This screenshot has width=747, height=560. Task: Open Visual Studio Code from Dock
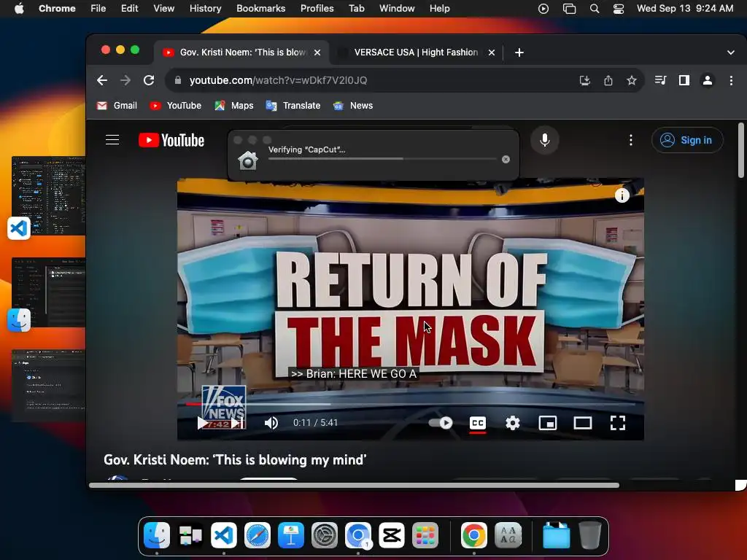223,535
